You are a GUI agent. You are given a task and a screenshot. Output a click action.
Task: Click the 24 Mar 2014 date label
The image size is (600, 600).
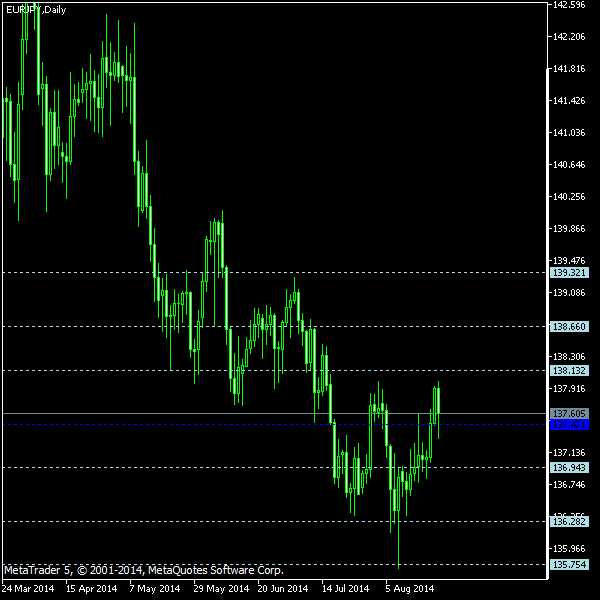click(28, 589)
